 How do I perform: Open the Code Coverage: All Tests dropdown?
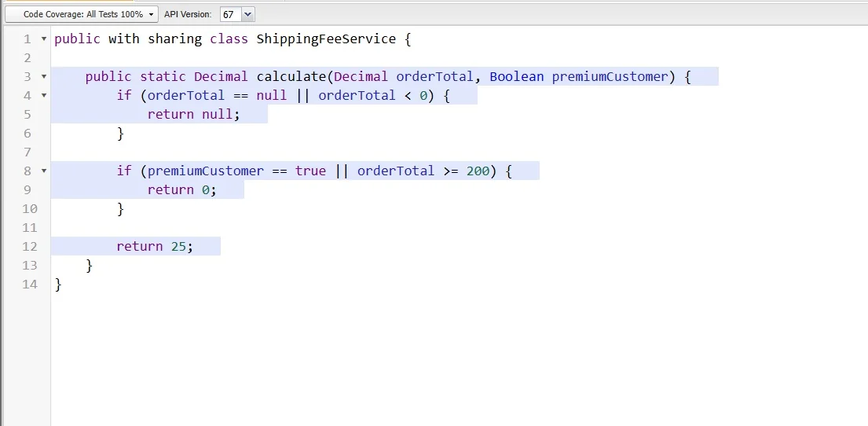[x=82, y=14]
